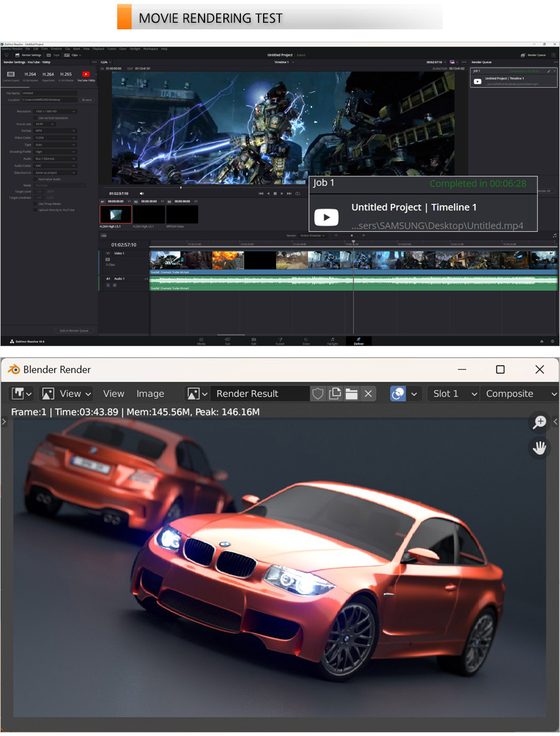Image resolution: width=560 pixels, height=736 pixels.
Task: Enable the Normalize Audio checkbox
Action: (35, 179)
